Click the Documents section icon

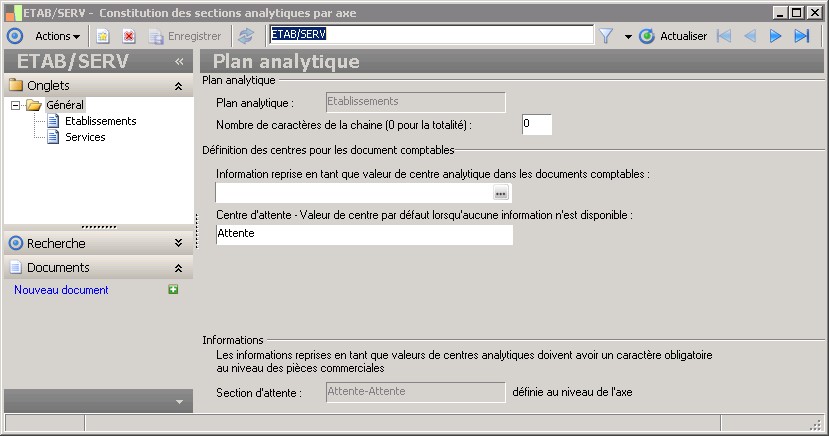(16, 267)
